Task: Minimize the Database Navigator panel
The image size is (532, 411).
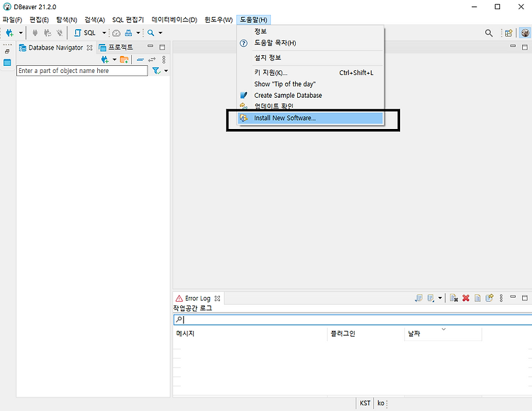Action: pyautogui.click(x=150, y=46)
